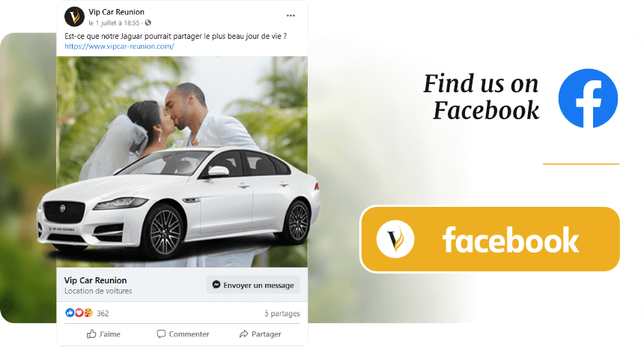
Task: Open the vipcar-reunion.com link
Action: pyautogui.click(x=119, y=46)
